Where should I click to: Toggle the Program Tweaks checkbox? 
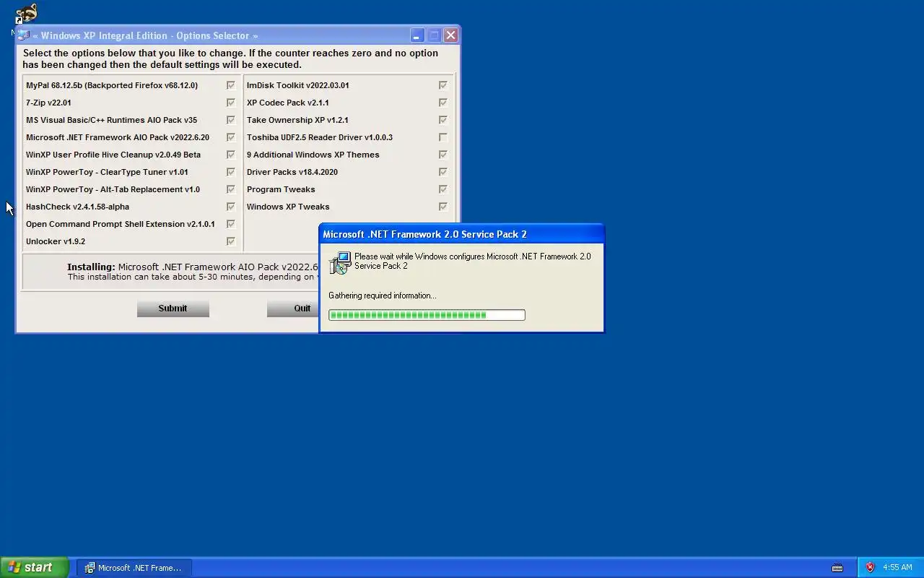coord(443,189)
